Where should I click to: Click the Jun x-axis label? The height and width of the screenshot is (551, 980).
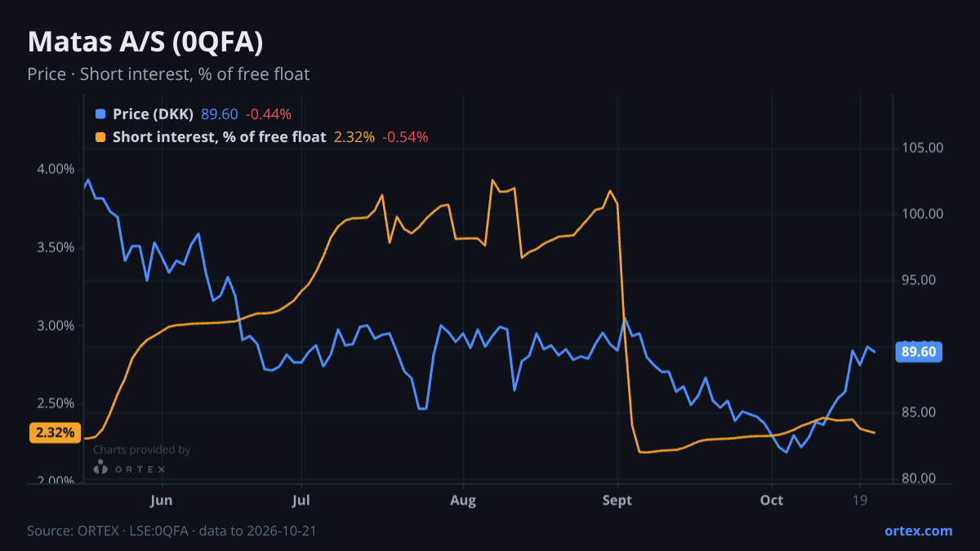click(x=162, y=500)
